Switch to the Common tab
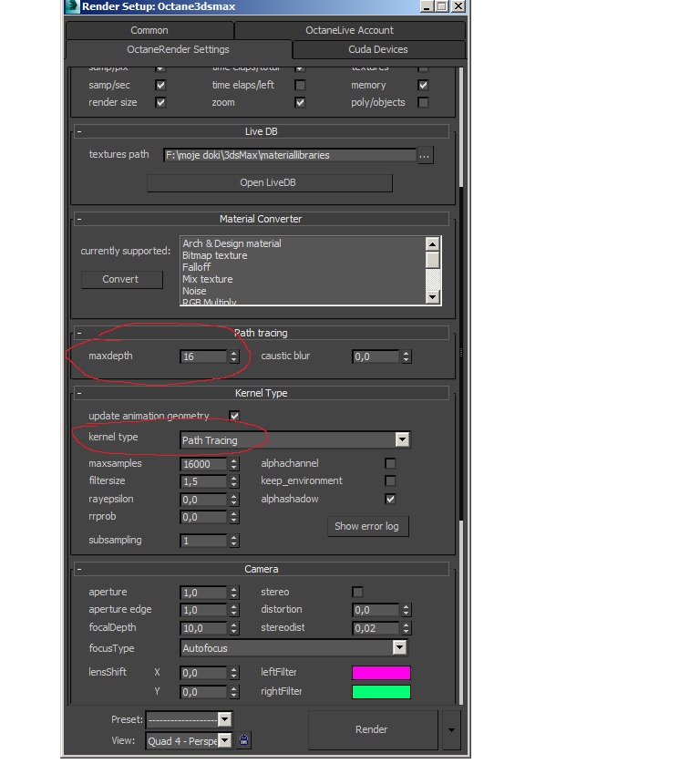The width and height of the screenshot is (700, 764). point(149,30)
